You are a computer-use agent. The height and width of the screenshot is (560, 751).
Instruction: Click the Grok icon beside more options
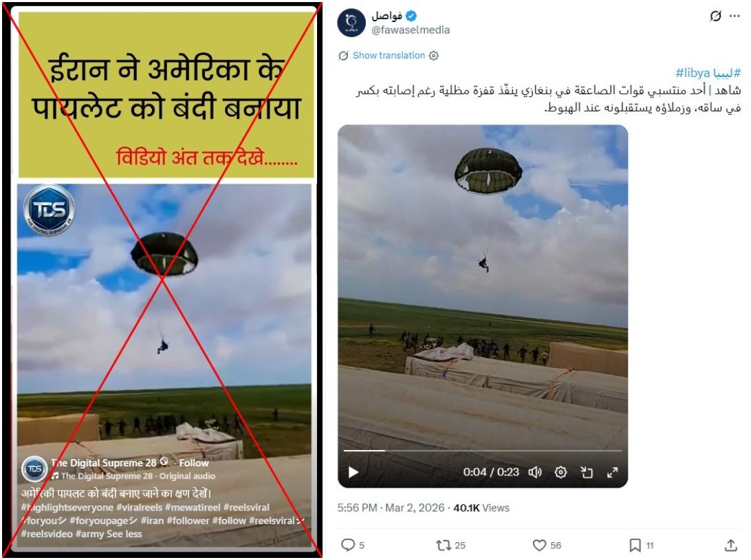coord(715,16)
